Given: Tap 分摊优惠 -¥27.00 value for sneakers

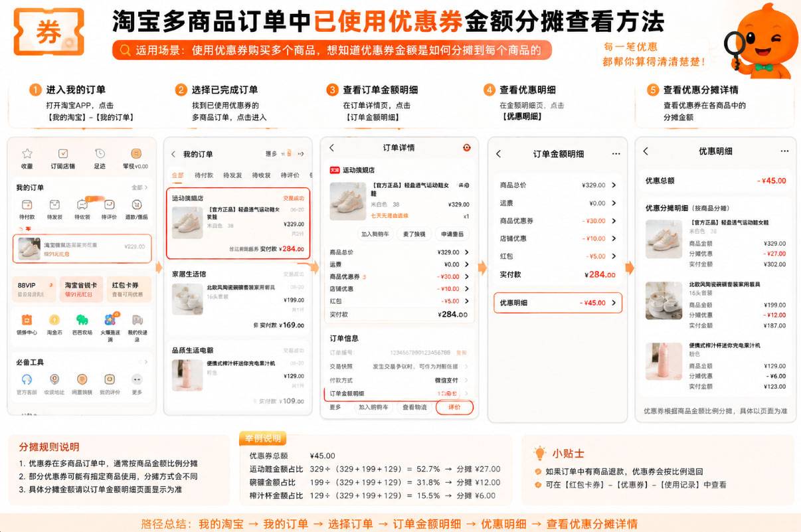Looking at the screenshot, I should click(x=776, y=254).
